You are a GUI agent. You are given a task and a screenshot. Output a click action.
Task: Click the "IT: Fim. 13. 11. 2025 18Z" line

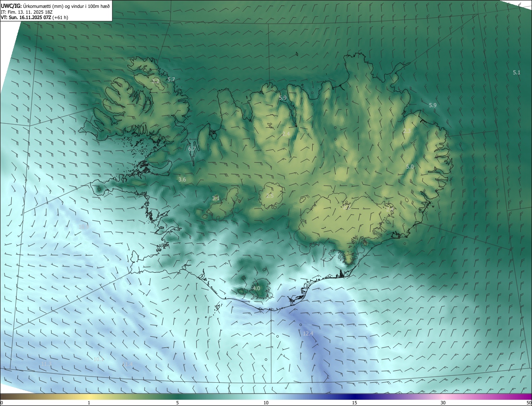click(x=27, y=12)
